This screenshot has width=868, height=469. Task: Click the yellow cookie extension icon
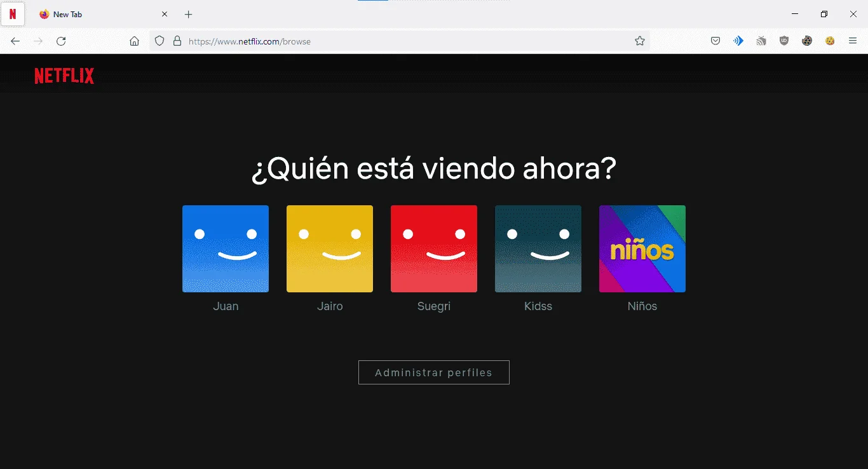[830, 41]
